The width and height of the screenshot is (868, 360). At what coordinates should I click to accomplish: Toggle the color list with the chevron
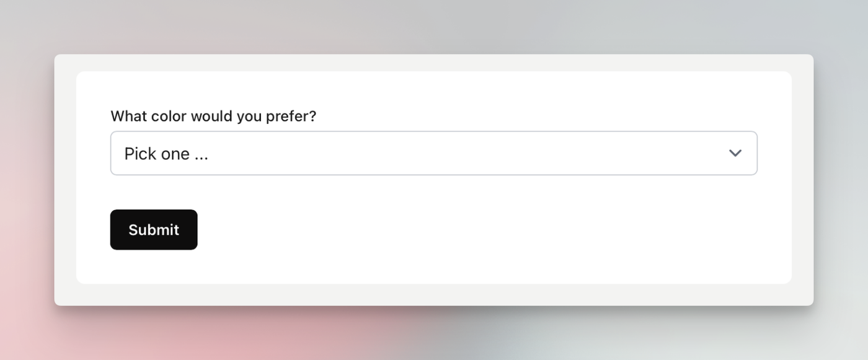(735, 153)
